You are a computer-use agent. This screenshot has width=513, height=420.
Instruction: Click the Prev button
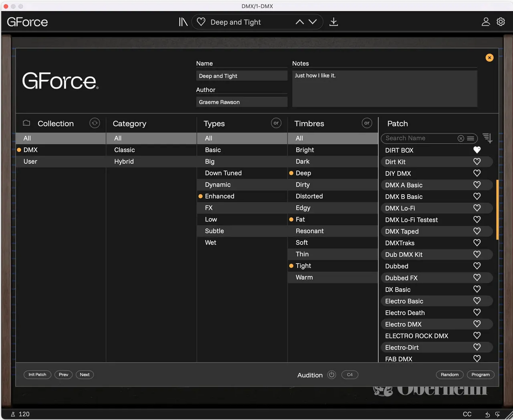pos(64,375)
